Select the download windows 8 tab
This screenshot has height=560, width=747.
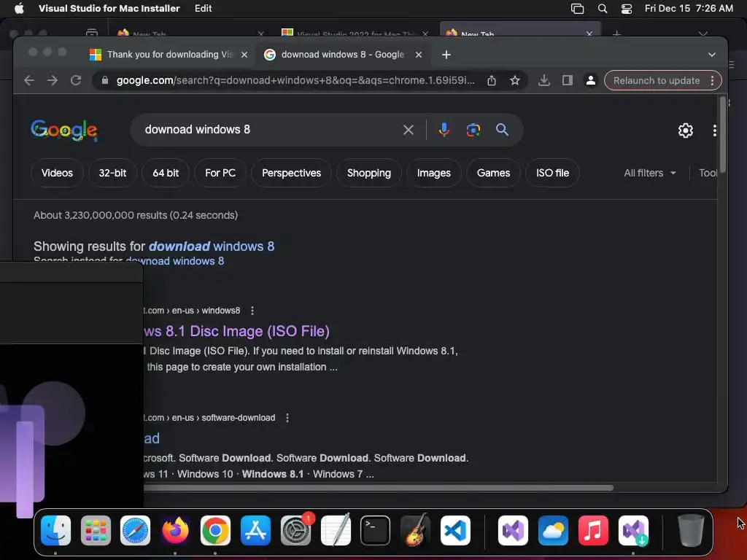tap(342, 55)
